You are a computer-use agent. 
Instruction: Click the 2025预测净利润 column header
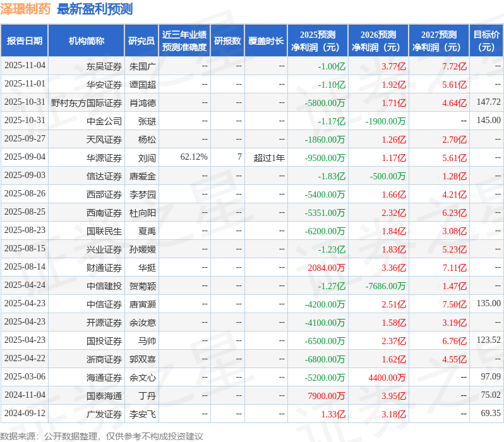(318, 41)
